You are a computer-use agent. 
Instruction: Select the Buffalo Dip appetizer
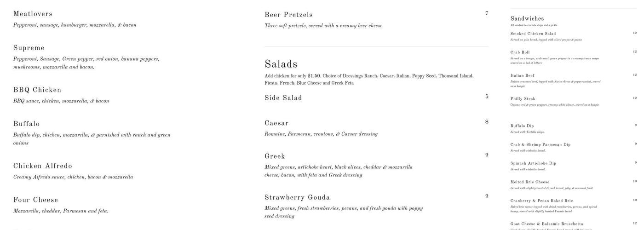(522, 126)
